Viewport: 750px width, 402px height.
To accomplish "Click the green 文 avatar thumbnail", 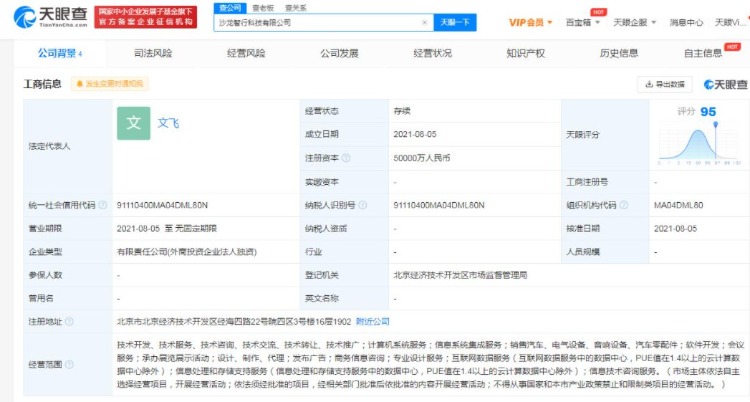I will point(133,123).
